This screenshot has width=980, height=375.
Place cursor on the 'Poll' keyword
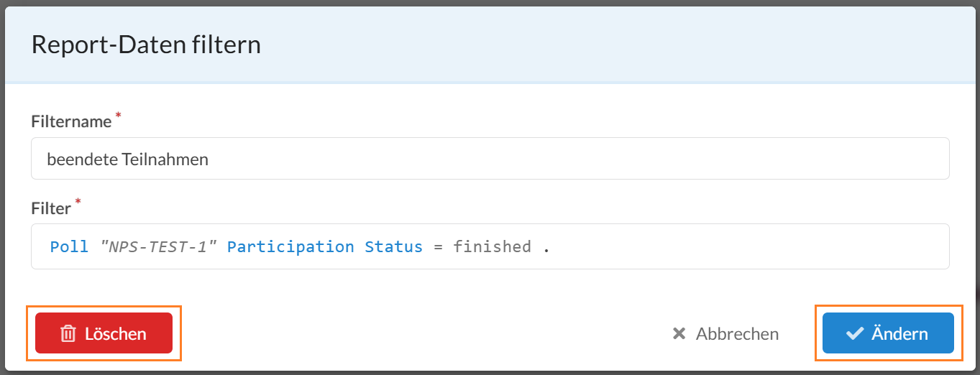[69, 246]
